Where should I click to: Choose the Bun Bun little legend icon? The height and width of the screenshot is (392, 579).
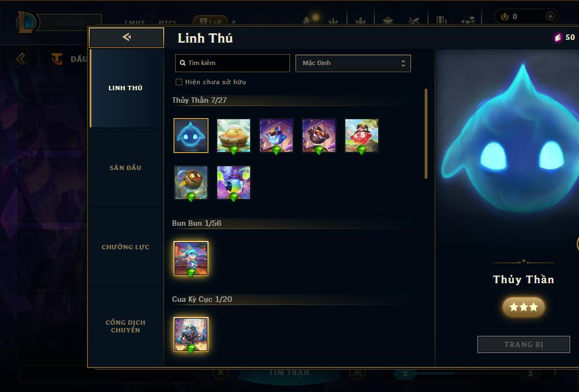(x=191, y=259)
